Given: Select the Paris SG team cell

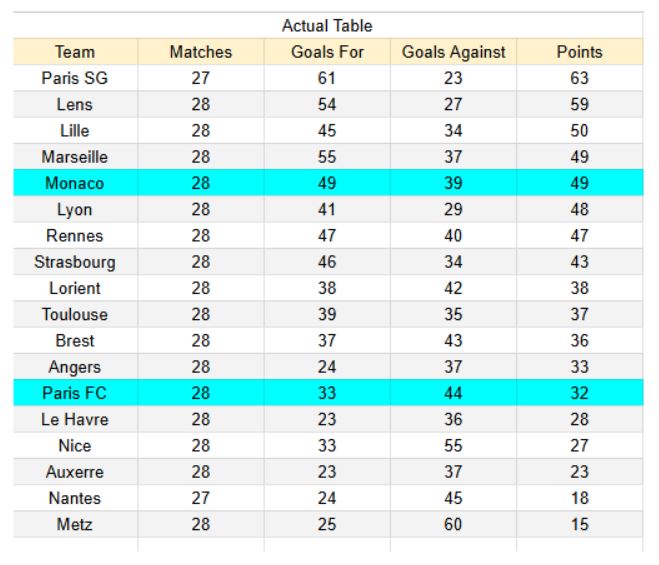Looking at the screenshot, I should [x=75, y=79].
